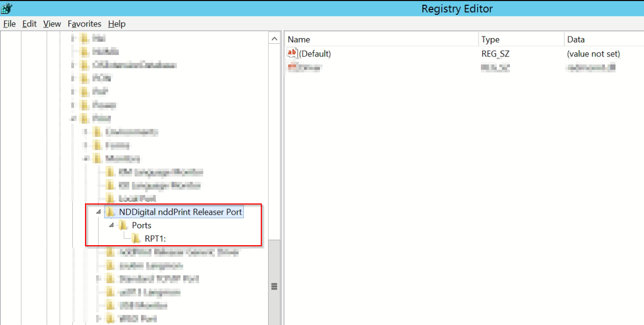Click the scrollbar up arrow icon
This screenshot has height=325, width=644.
tap(274, 38)
